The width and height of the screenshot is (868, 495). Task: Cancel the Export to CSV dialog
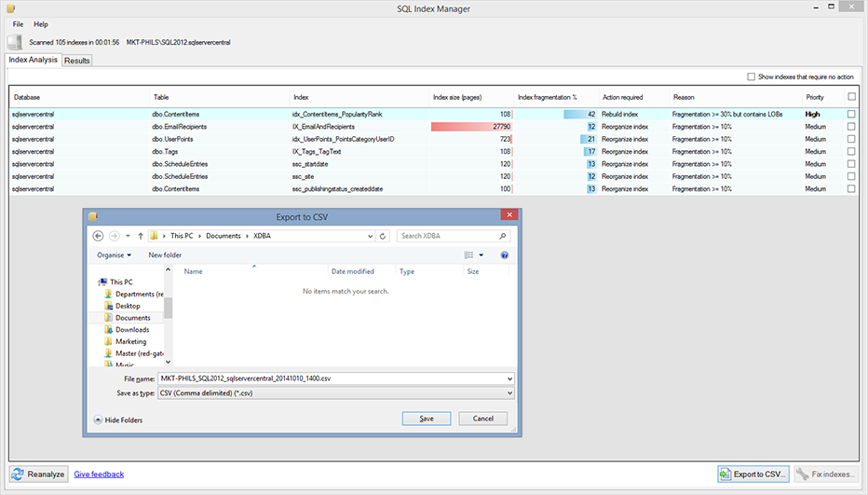pos(482,419)
